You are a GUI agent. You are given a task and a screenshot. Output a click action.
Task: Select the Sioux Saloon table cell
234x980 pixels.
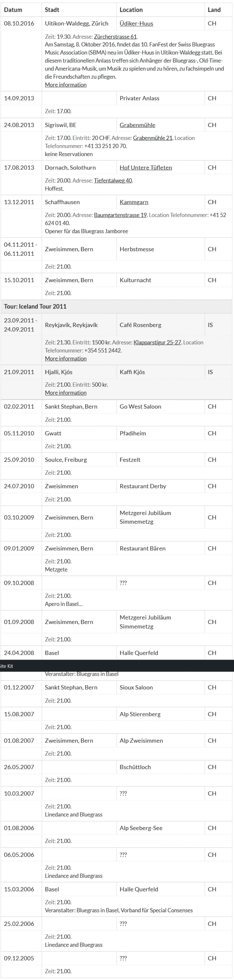[136, 687]
